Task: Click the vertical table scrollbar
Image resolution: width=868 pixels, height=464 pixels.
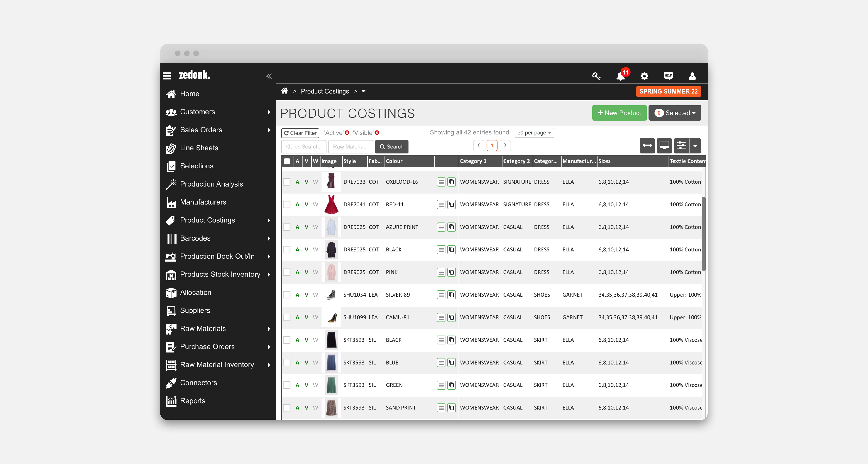Action: point(703,233)
